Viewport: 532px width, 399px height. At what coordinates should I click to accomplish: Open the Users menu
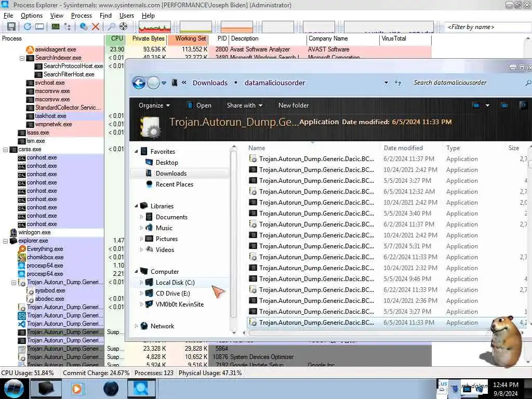(127, 16)
